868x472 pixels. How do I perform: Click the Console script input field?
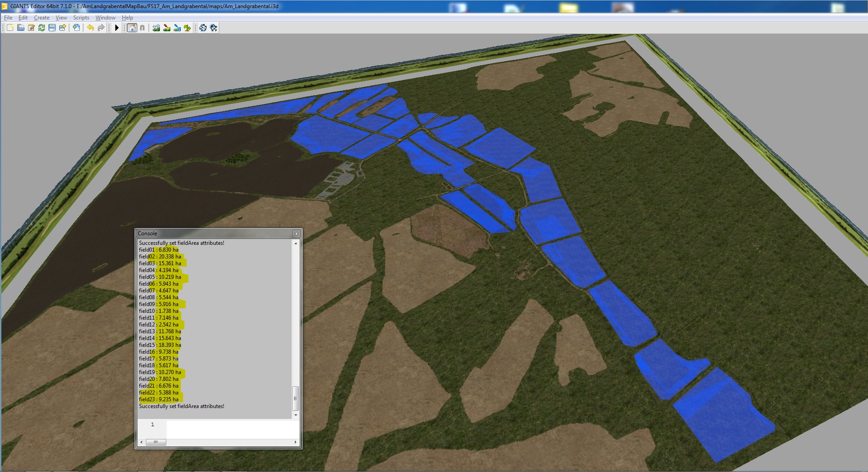pos(232,429)
